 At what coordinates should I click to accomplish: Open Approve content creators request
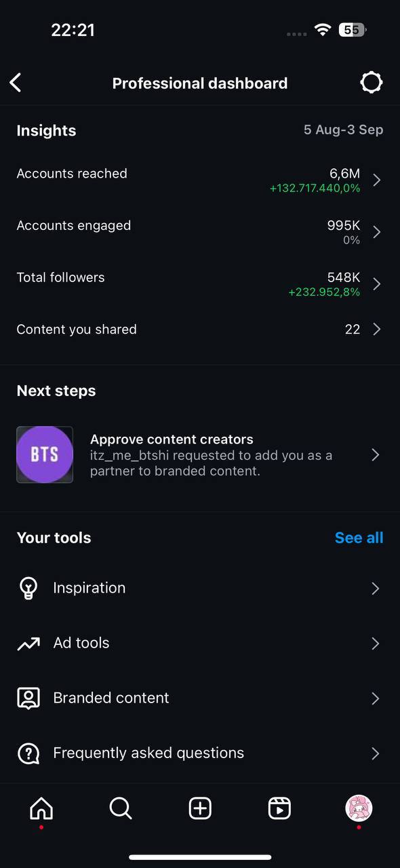[x=200, y=455]
